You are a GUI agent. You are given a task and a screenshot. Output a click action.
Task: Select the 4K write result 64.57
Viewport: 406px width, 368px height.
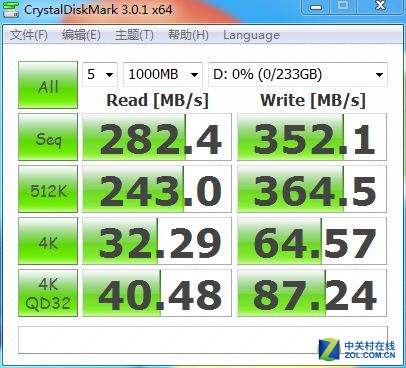coord(312,241)
